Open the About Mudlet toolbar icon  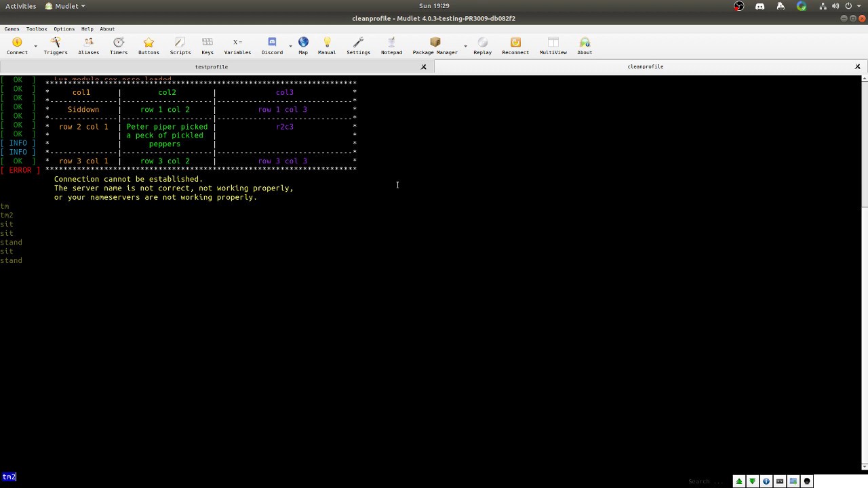point(585,45)
